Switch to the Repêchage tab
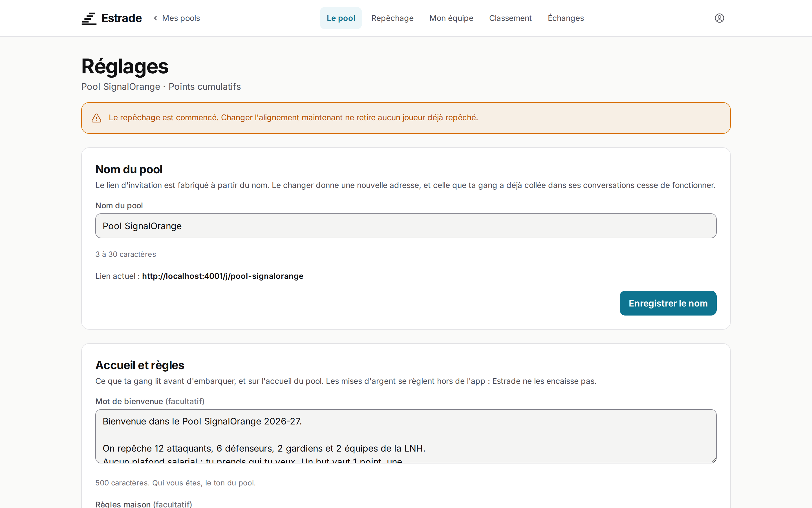The height and width of the screenshot is (508, 812). [392, 18]
